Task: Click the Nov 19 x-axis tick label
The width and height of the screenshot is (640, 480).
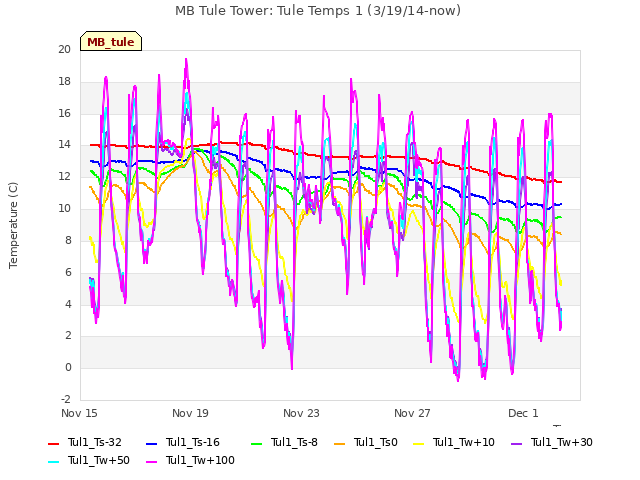Action: 190,413
